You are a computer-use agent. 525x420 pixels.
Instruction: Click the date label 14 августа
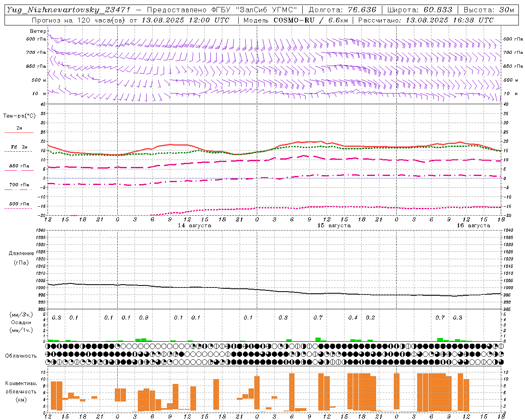coord(194,226)
